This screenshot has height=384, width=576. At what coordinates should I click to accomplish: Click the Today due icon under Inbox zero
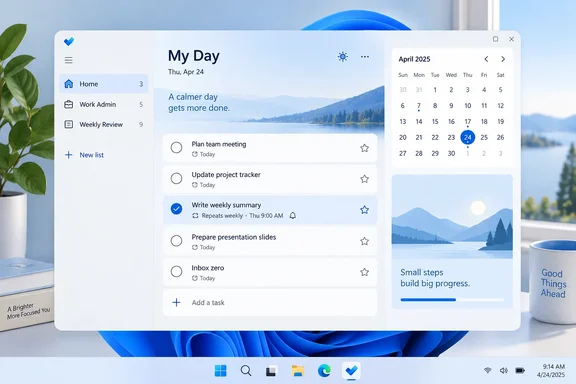195,278
